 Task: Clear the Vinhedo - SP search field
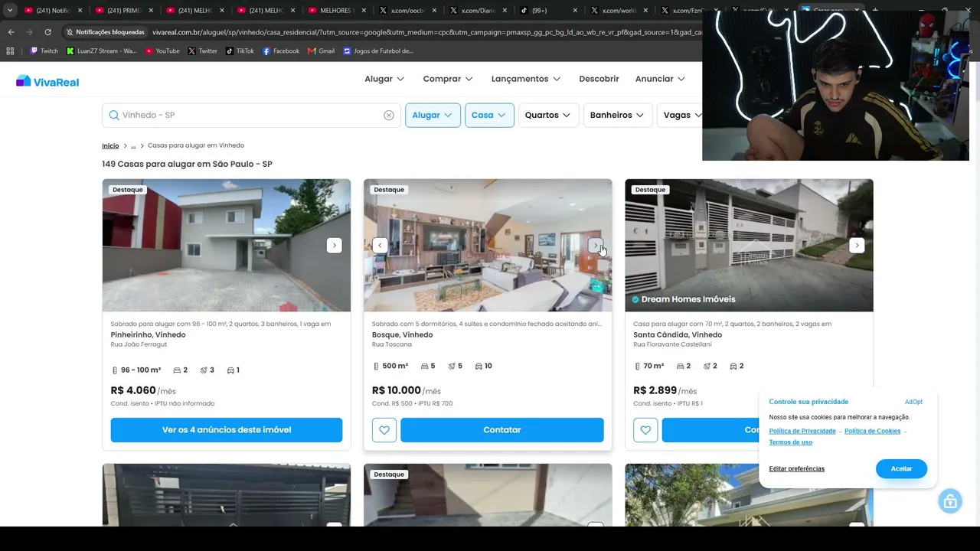click(389, 115)
